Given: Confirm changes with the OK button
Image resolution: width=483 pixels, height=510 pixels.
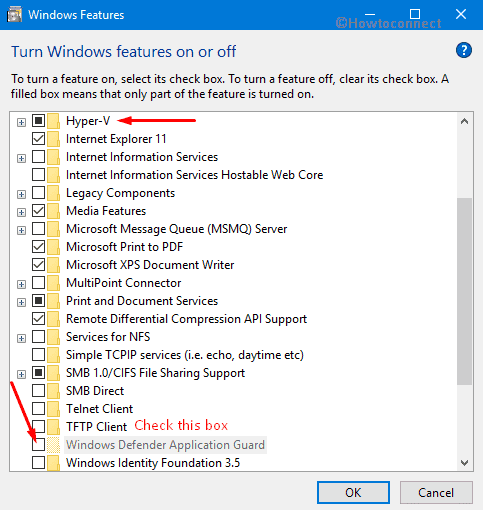Looking at the screenshot, I should (353, 492).
